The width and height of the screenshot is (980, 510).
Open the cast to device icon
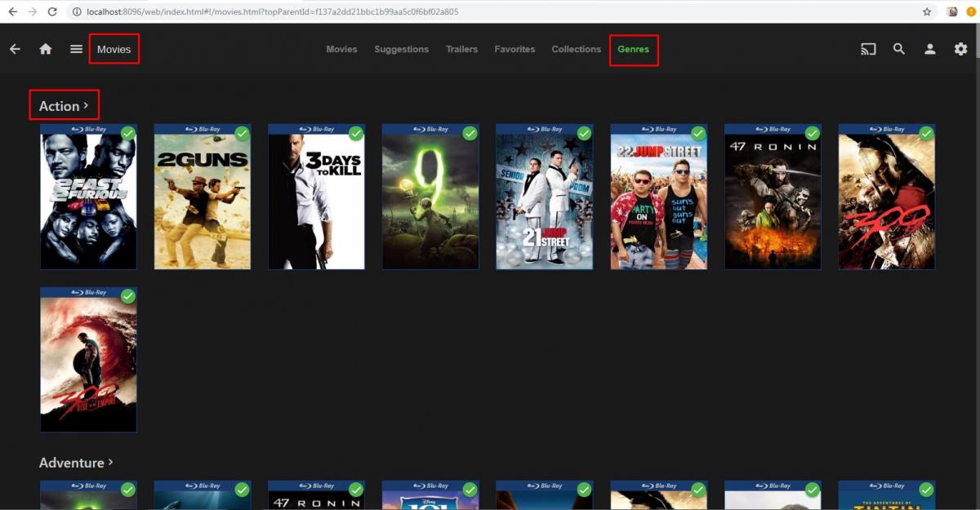(868, 49)
